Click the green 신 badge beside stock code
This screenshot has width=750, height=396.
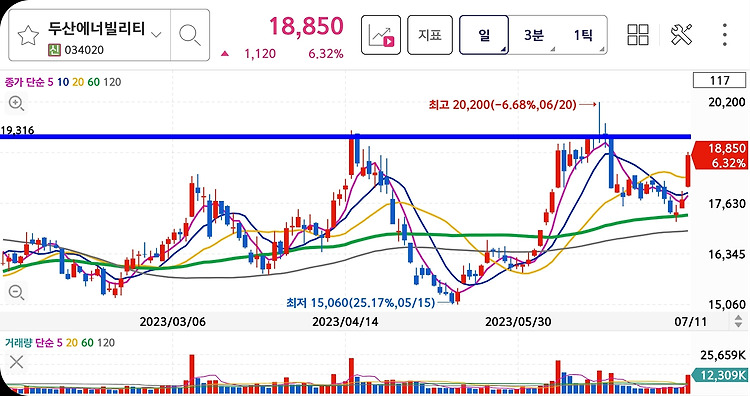tap(55, 50)
